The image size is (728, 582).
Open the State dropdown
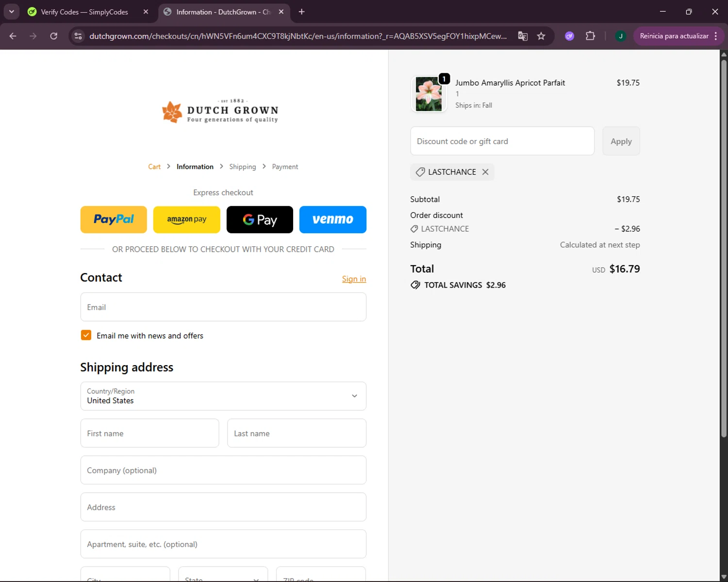point(223,574)
